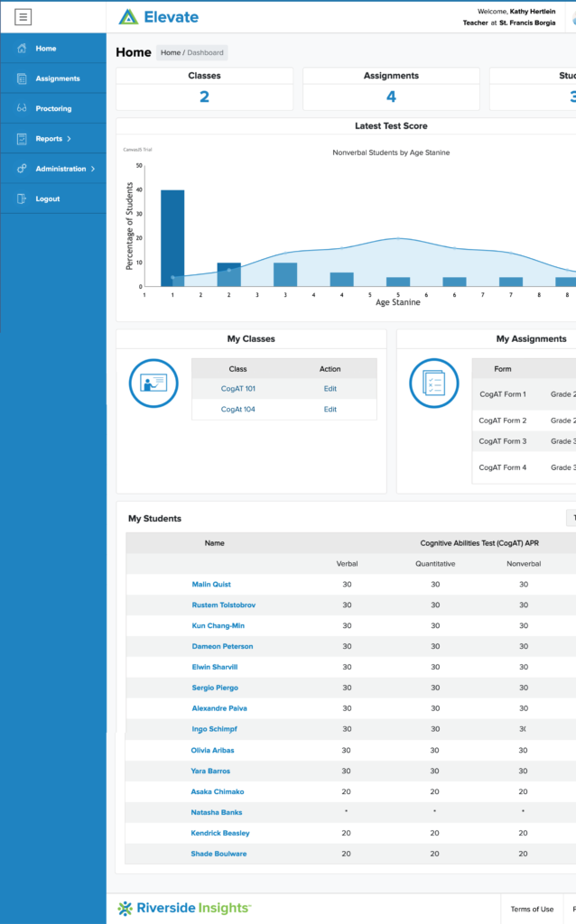
Task: Open the Terms of Use link
Action: (532, 910)
